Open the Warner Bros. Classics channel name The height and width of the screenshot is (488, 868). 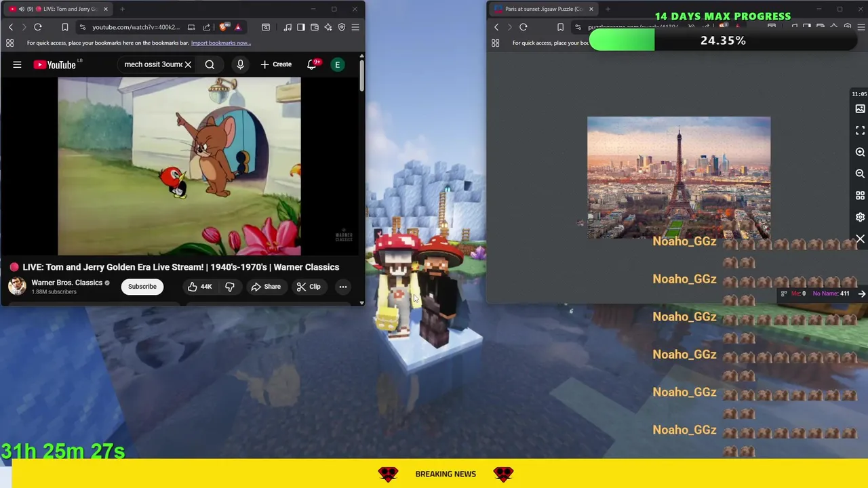(67, 283)
